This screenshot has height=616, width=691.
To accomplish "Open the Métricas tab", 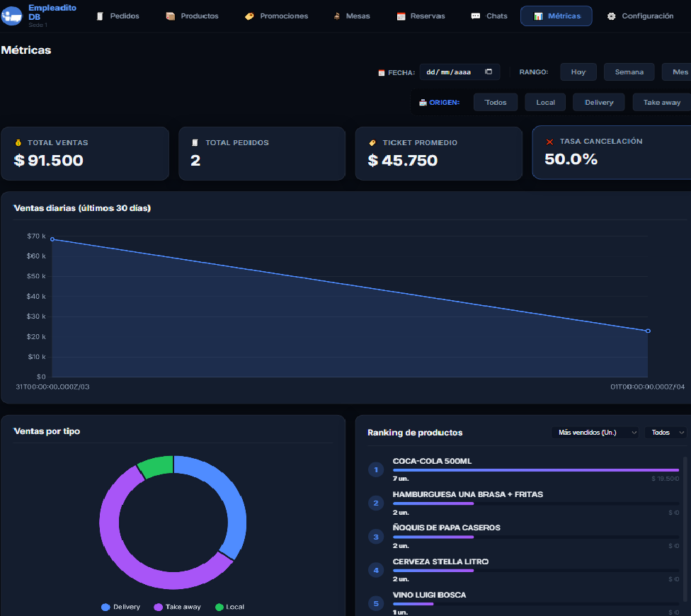I will point(556,16).
